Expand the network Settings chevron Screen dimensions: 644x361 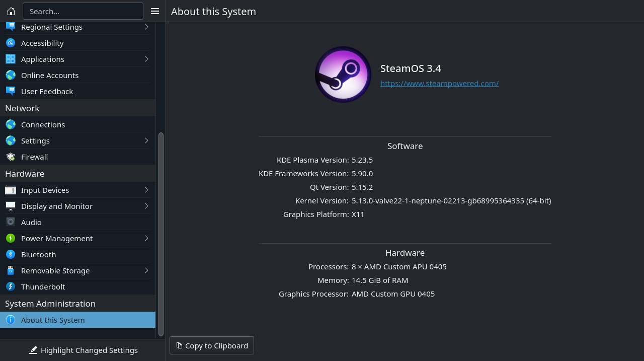click(x=146, y=140)
